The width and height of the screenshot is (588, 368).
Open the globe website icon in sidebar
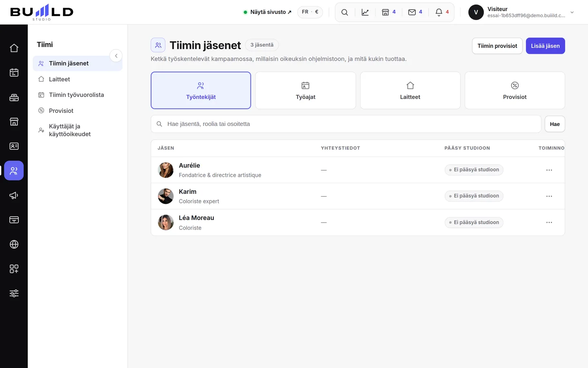coord(14,244)
